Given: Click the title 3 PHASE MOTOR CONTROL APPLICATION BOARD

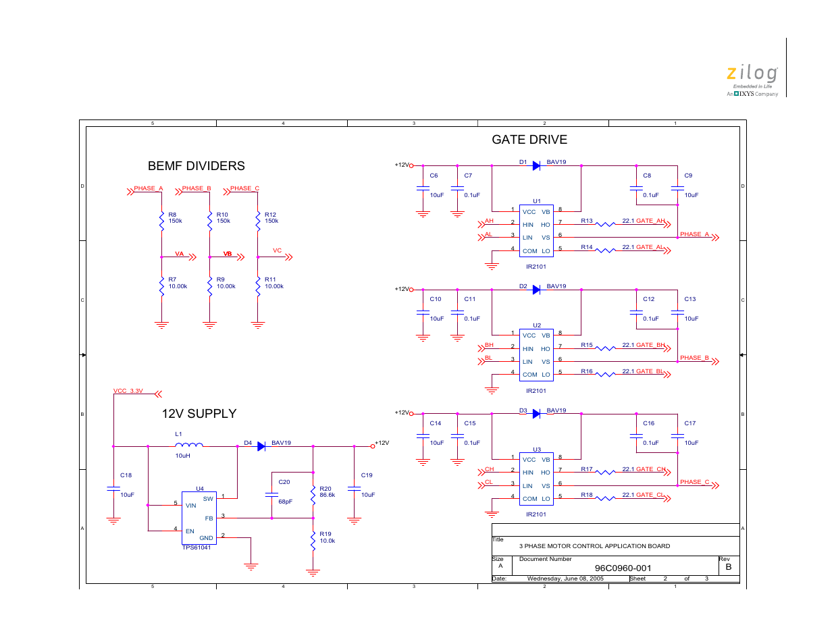Looking at the screenshot, I should pyautogui.click(x=594, y=546).
